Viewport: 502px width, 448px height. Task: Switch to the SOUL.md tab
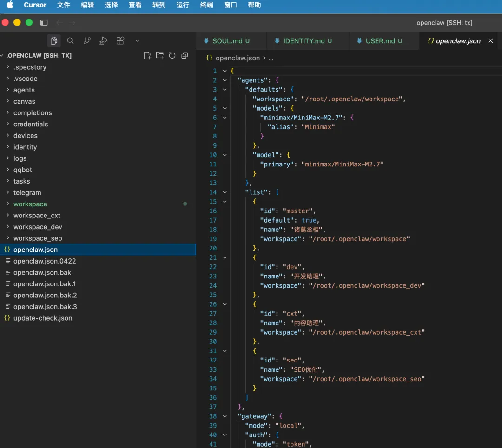[227, 41]
